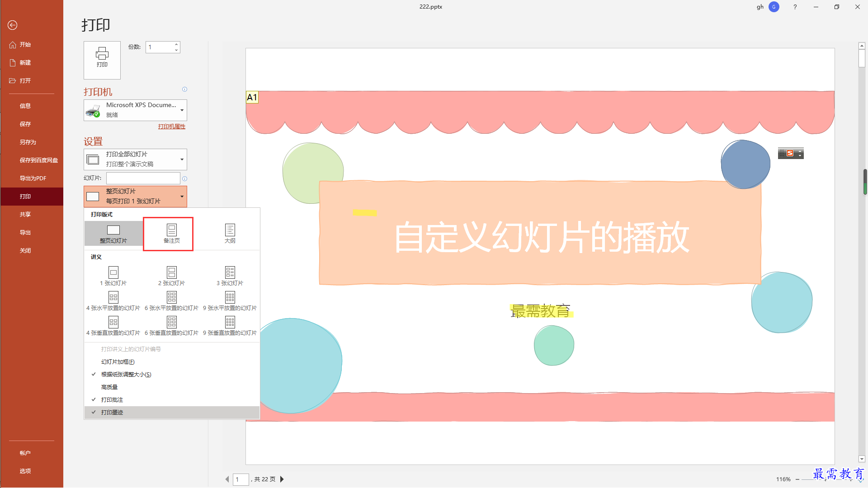Go to previous preview page

(227, 479)
